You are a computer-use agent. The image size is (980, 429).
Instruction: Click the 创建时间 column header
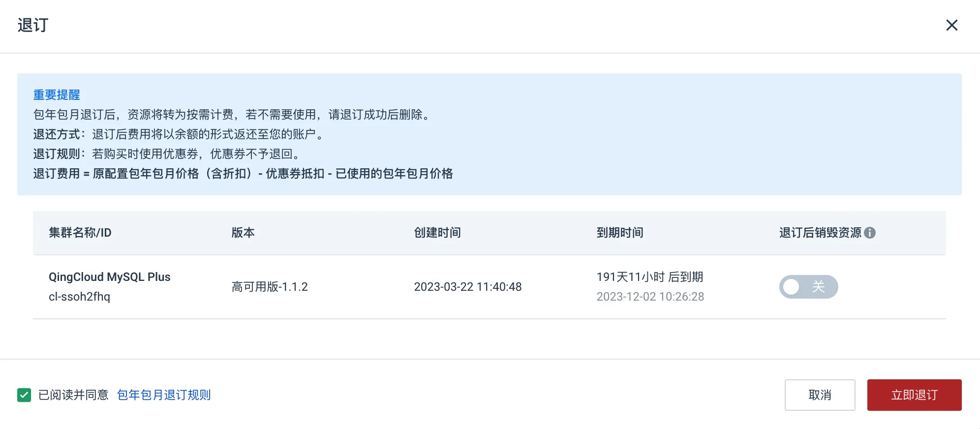[x=437, y=233]
